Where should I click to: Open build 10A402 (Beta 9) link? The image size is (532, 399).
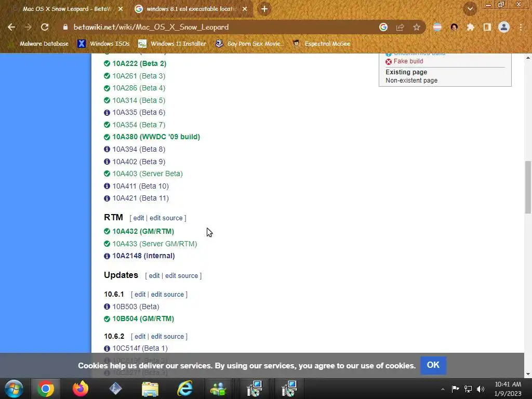tap(139, 162)
